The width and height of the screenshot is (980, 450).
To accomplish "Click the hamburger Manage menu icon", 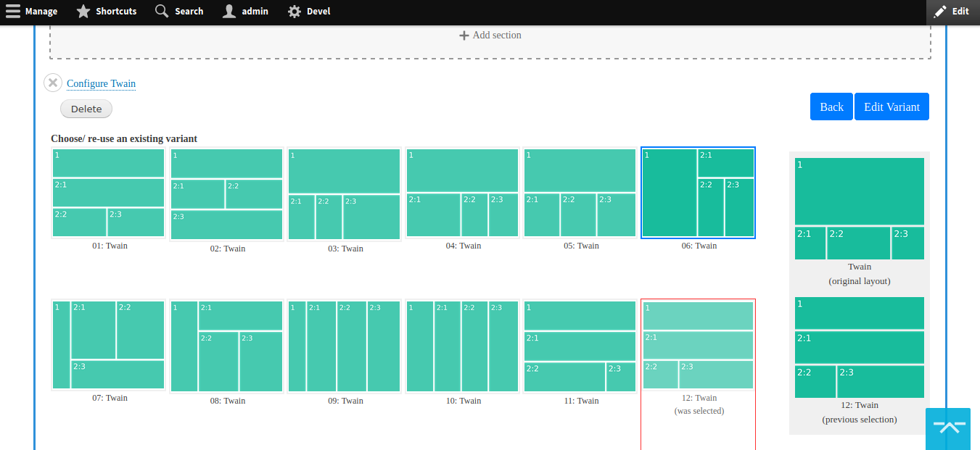I will coord(13,12).
